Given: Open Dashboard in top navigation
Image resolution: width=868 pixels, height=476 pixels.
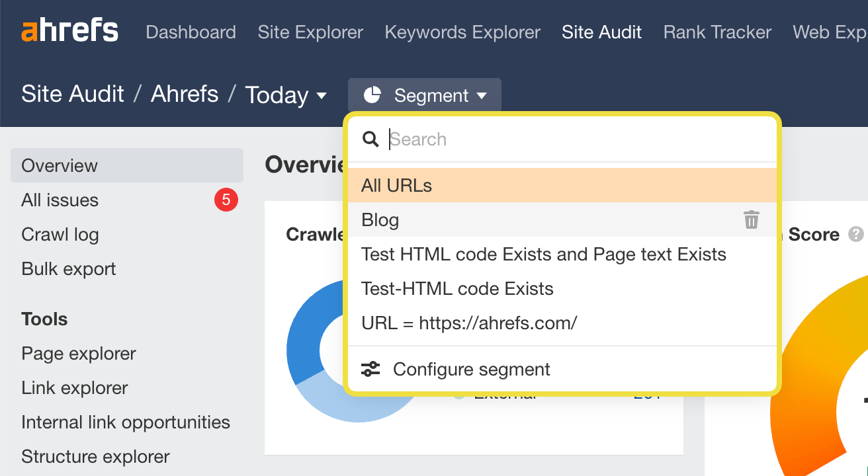Looking at the screenshot, I should pos(191,32).
